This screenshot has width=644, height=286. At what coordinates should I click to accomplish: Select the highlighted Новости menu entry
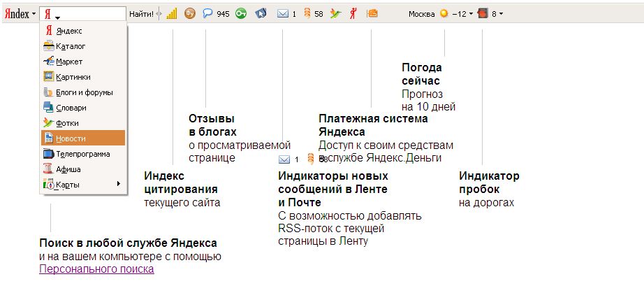pyautogui.click(x=83, y=138)
